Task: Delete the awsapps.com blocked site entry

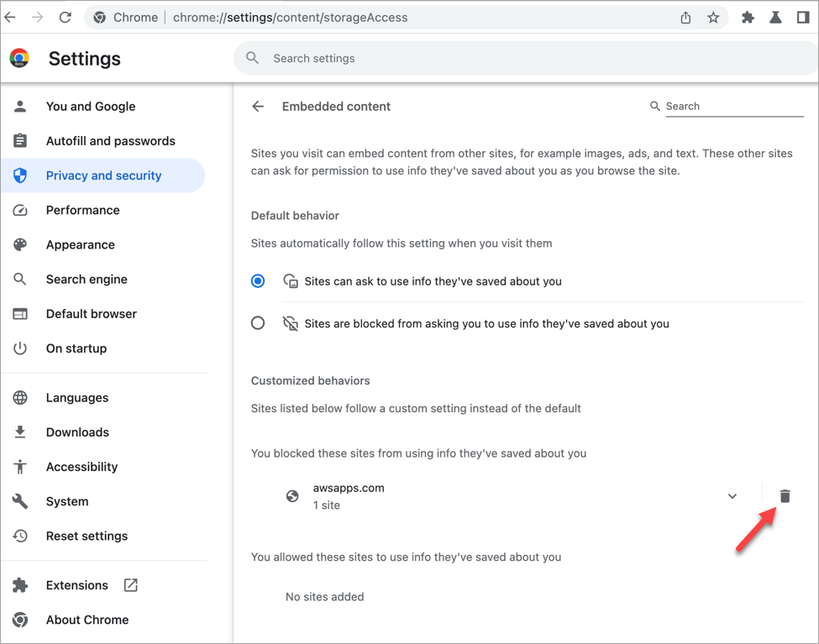Action: coord(785,496)
